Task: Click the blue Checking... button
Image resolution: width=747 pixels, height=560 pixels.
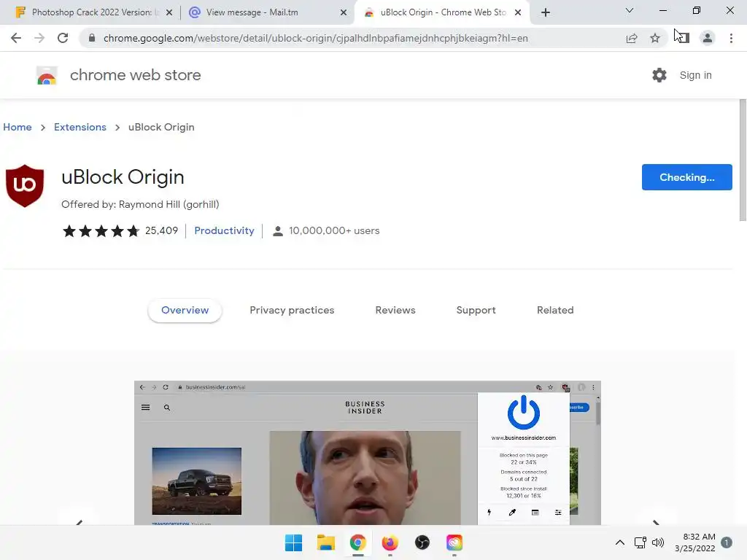Action: pos(687,177)
